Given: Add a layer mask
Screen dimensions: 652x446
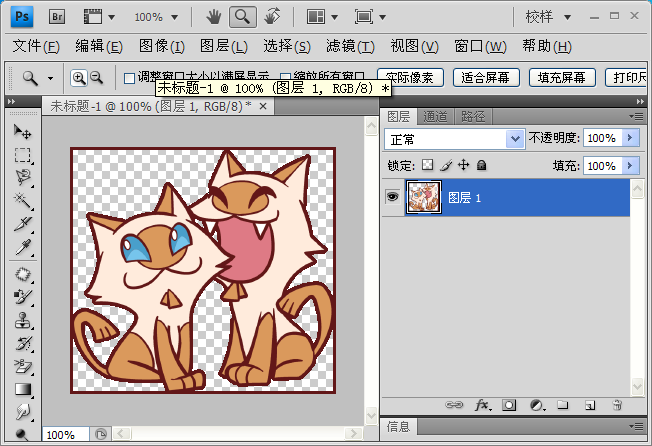Looking at the screenshot, I should click(509, 405).
